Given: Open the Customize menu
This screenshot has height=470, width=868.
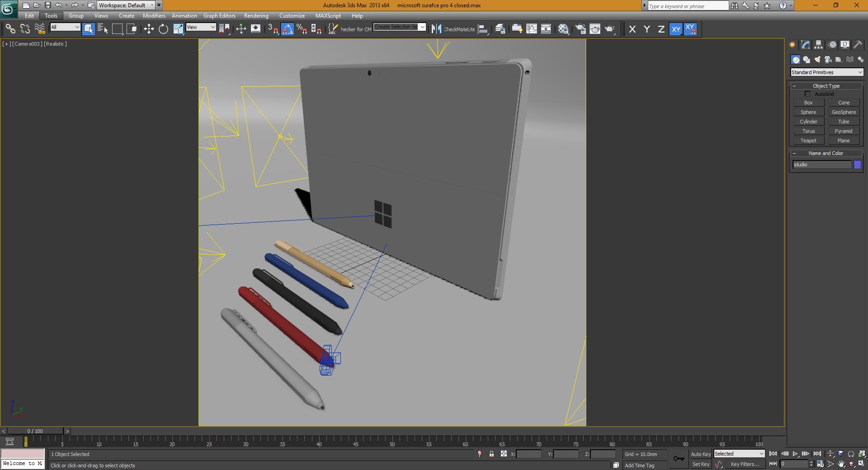Looking at the screenshot, I should coord(292,16).
